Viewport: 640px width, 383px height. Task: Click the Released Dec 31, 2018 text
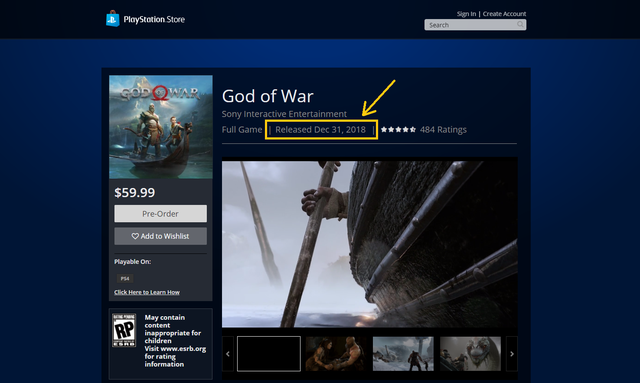(320, 129)
